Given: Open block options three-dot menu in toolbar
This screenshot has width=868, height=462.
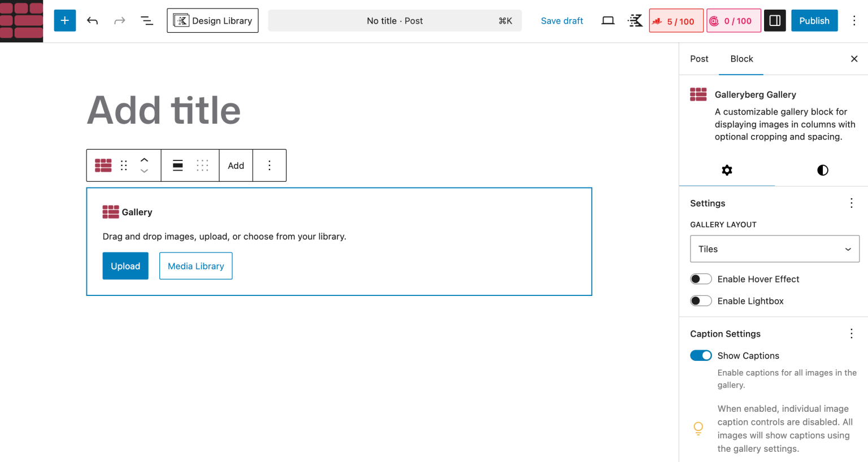Looking at the screenshot, I should 270,165.
